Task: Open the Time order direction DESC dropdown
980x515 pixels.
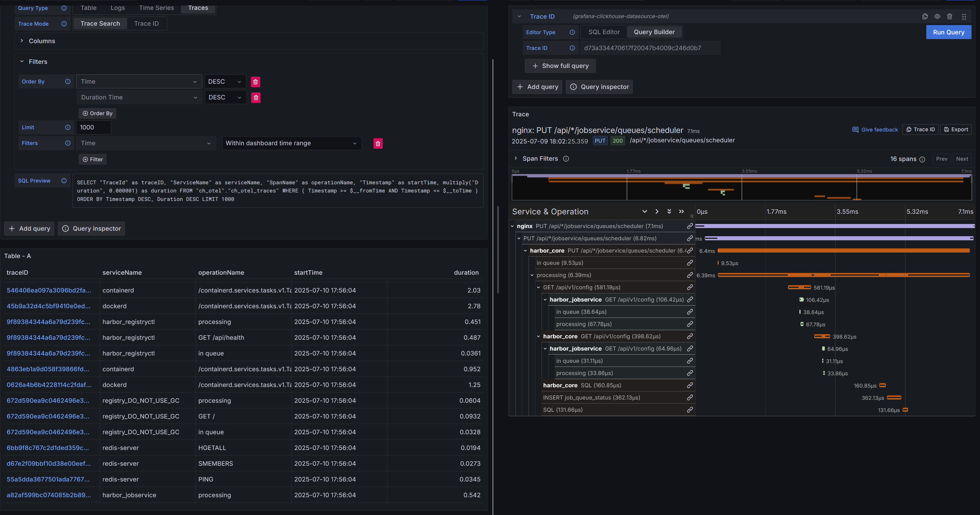Action: pyautogui.click(x=225, y=82)
